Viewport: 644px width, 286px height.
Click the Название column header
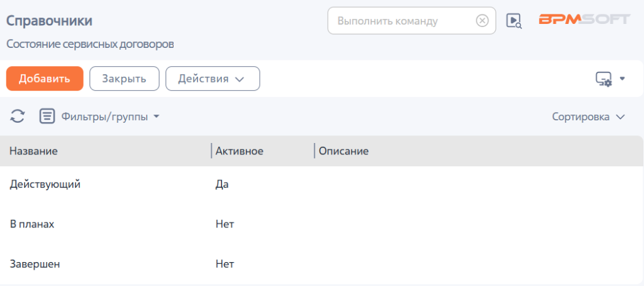pyautogui.click(x=34, y=151)
